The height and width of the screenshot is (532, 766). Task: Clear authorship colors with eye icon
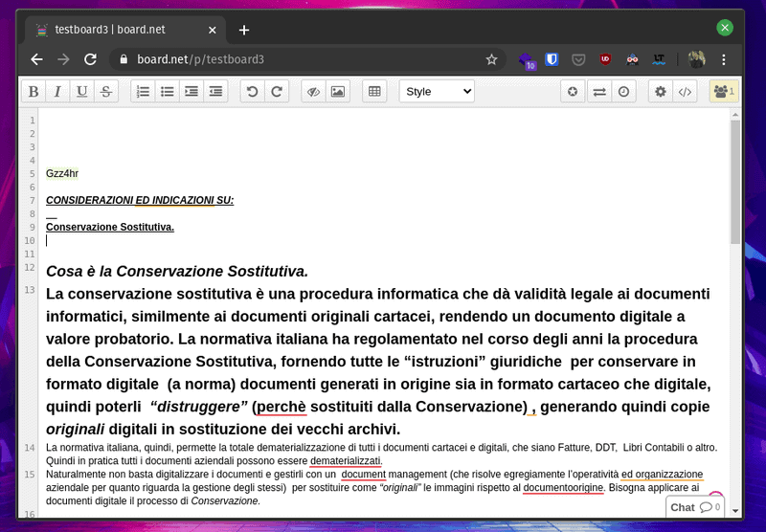[313, 92]
